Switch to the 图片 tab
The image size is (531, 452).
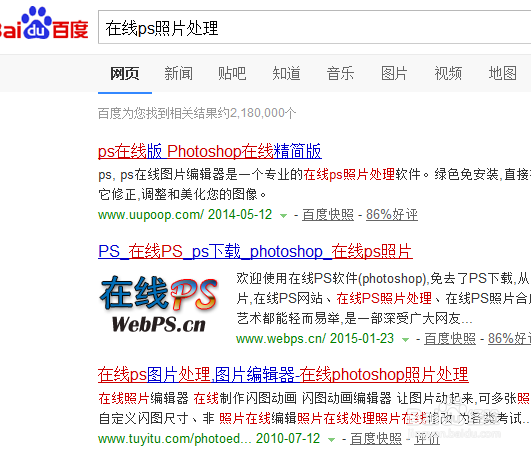click(394, 73)
